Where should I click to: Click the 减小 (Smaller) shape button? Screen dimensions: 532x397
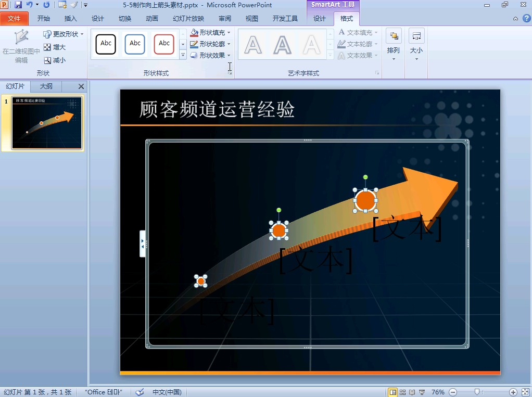click(55, 60)
